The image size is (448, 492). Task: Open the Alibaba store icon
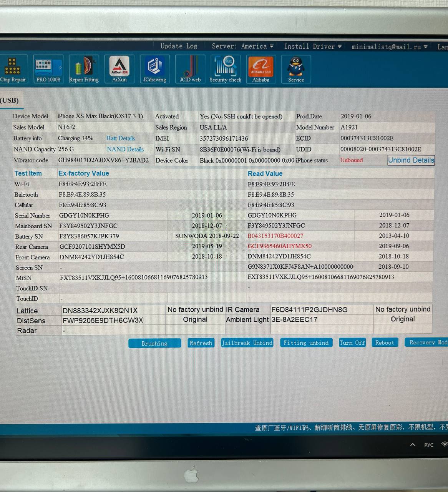tap(261, 69)
